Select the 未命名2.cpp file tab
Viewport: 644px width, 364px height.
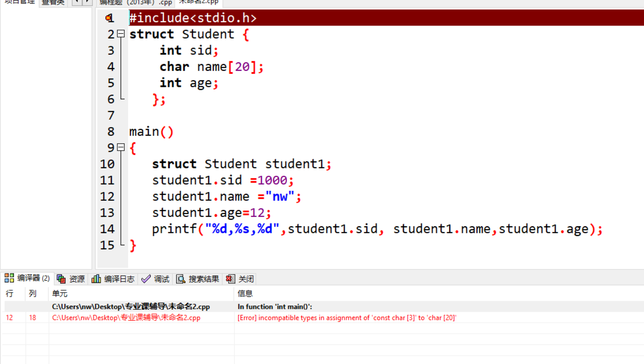199,2
